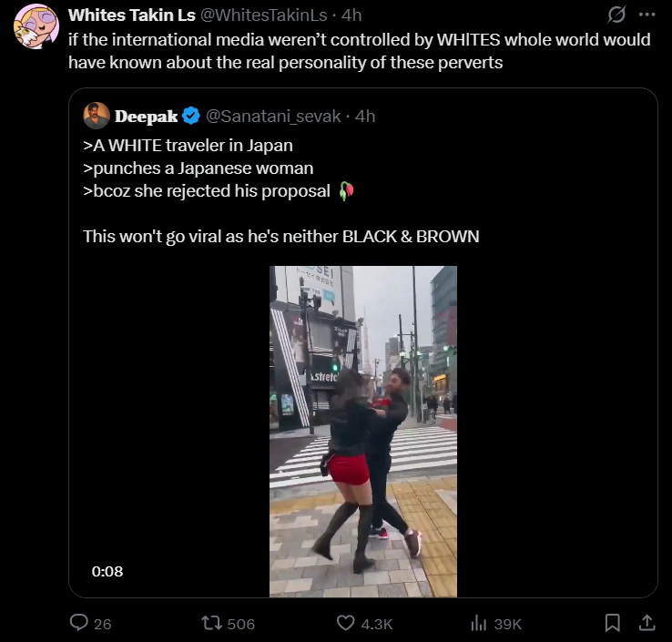
Task: Click the Whites Takin Ls display name
Action: tap(131, 15)
